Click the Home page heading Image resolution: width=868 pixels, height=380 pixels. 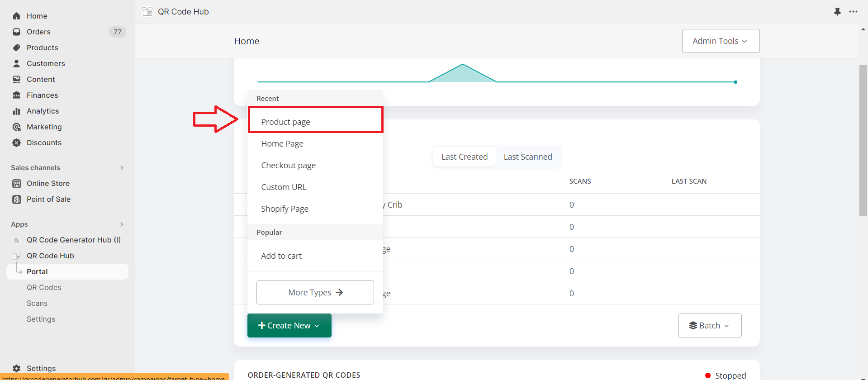(247, 41)
